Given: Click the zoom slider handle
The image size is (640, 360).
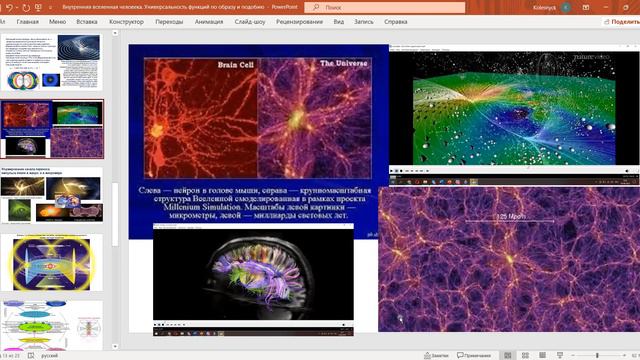Looking at the screenshot, I should coord(597,356).
